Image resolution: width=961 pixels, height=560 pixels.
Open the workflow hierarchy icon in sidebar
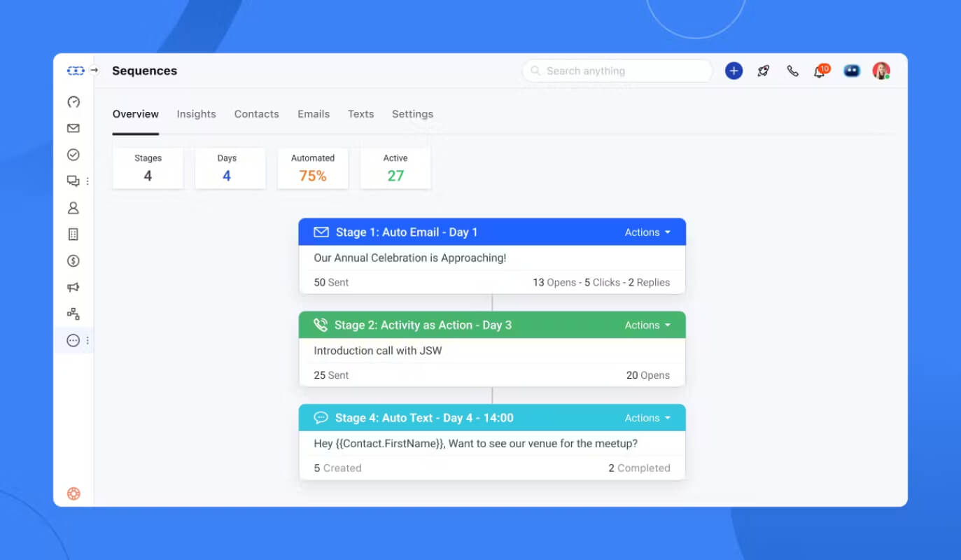click(73, 314)
